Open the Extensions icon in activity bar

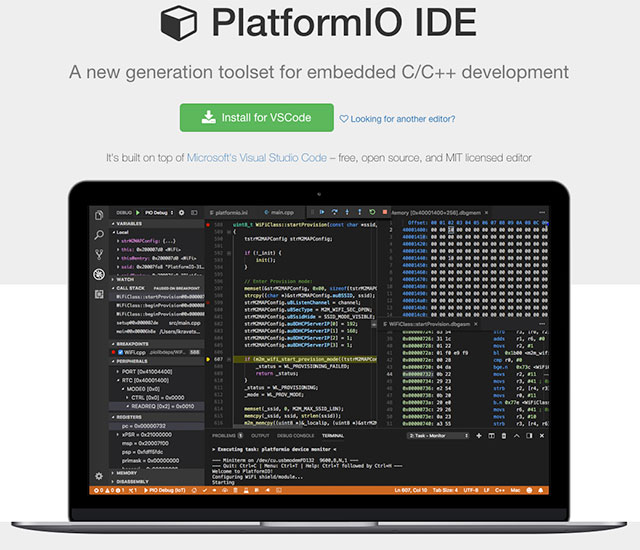point(99,294)
